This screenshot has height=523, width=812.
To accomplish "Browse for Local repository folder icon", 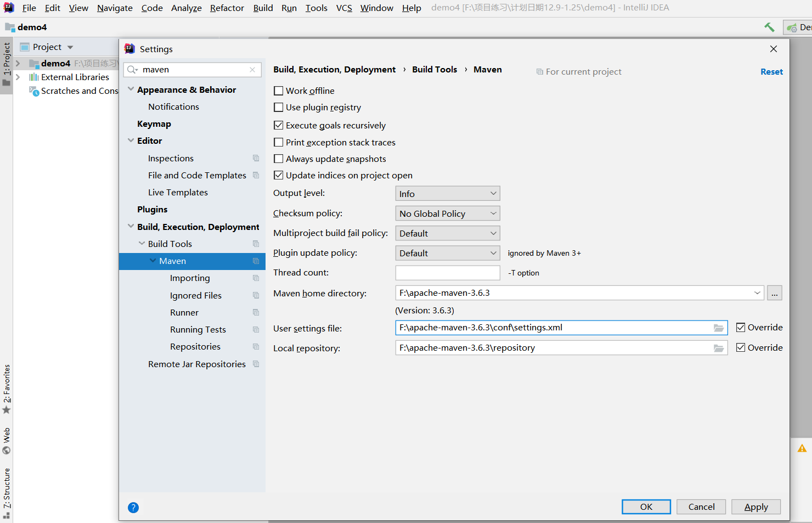I will (x=719, y=348).
